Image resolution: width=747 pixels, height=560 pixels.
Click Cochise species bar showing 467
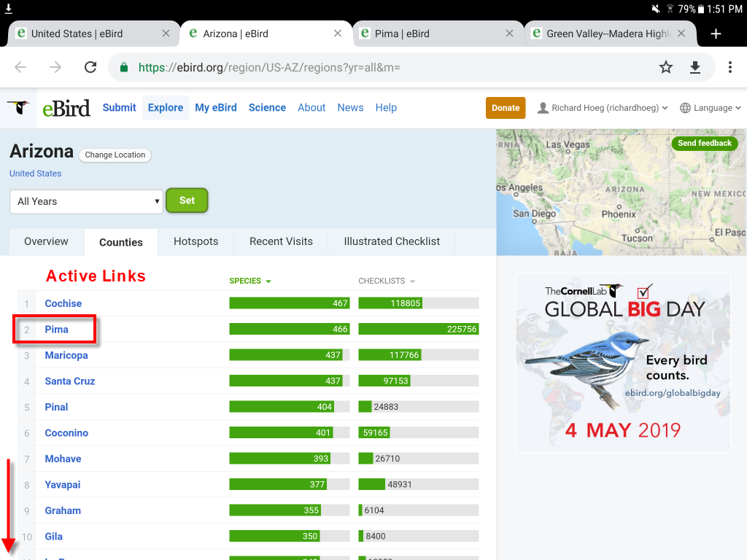click(x=289, y=303)
